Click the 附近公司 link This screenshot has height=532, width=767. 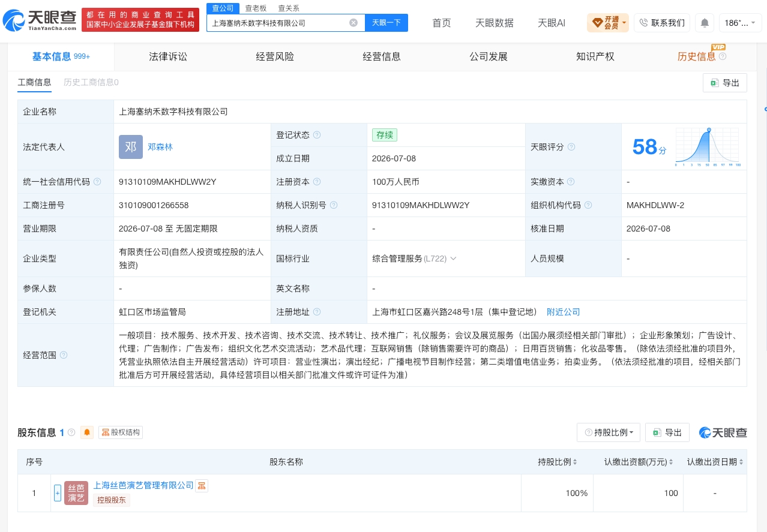(564, 312)
